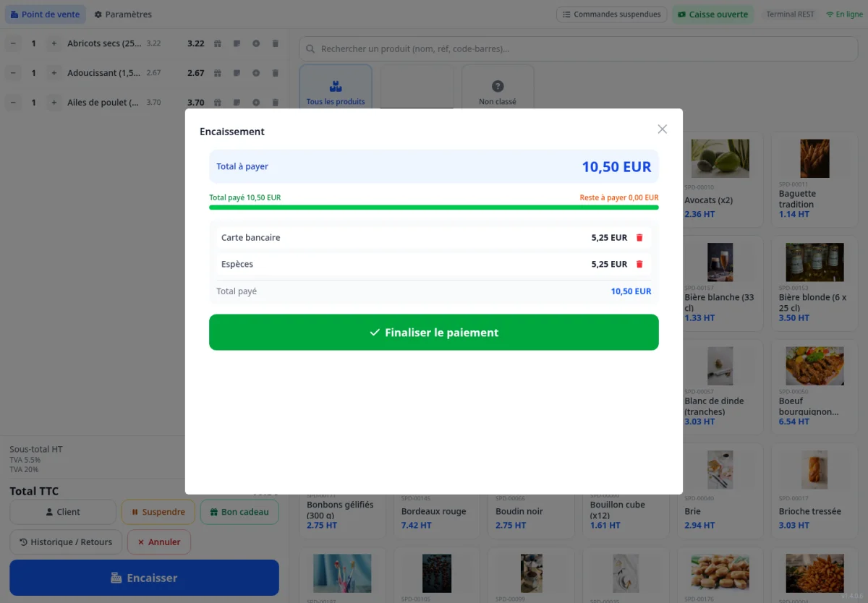Decrease quantity of Abricots secs
The width and height of the screenshot is (868, 603).
click(x=13, y=43)
